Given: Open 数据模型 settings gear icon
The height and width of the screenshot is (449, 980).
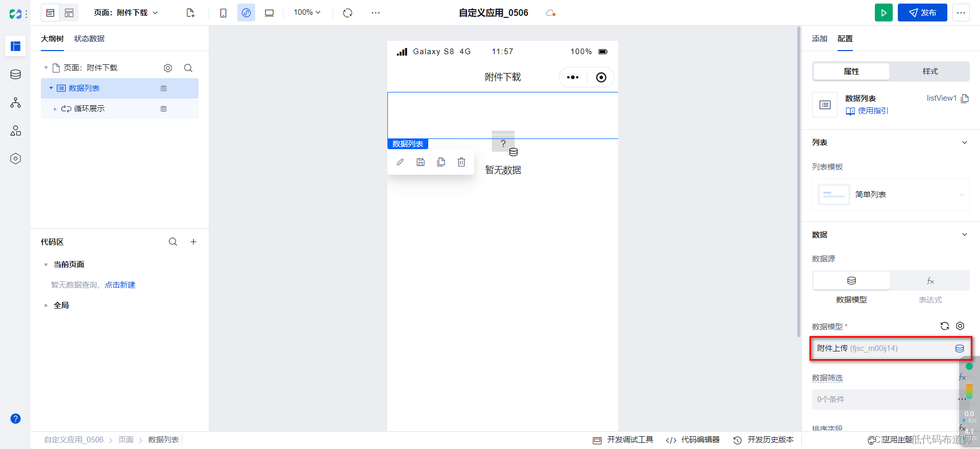Looking at the screenshot, I should (x=960, y=326).
